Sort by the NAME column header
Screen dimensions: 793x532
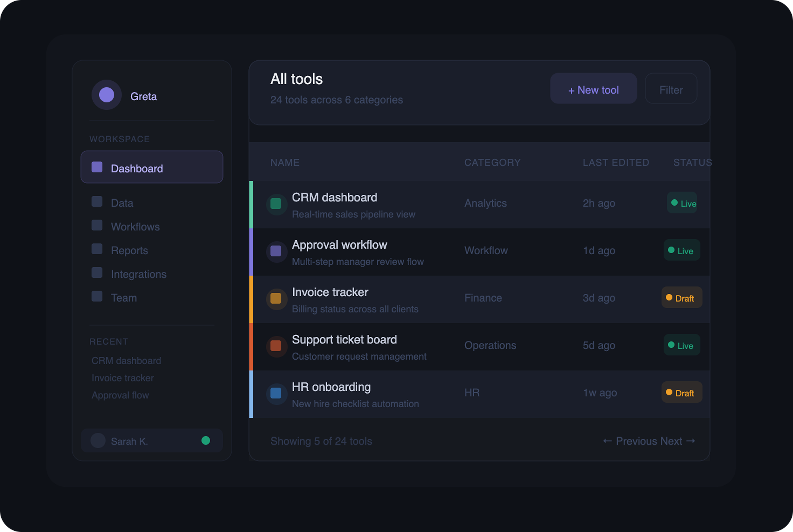285,162
